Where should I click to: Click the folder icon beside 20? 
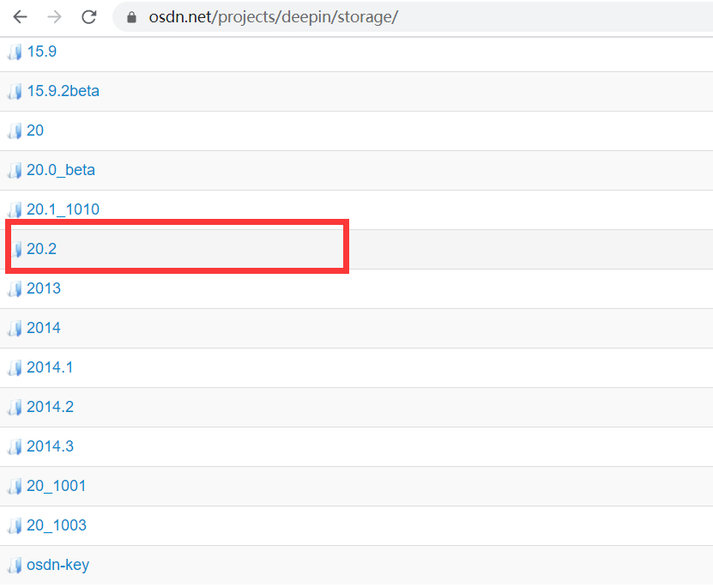coord(15,131)
